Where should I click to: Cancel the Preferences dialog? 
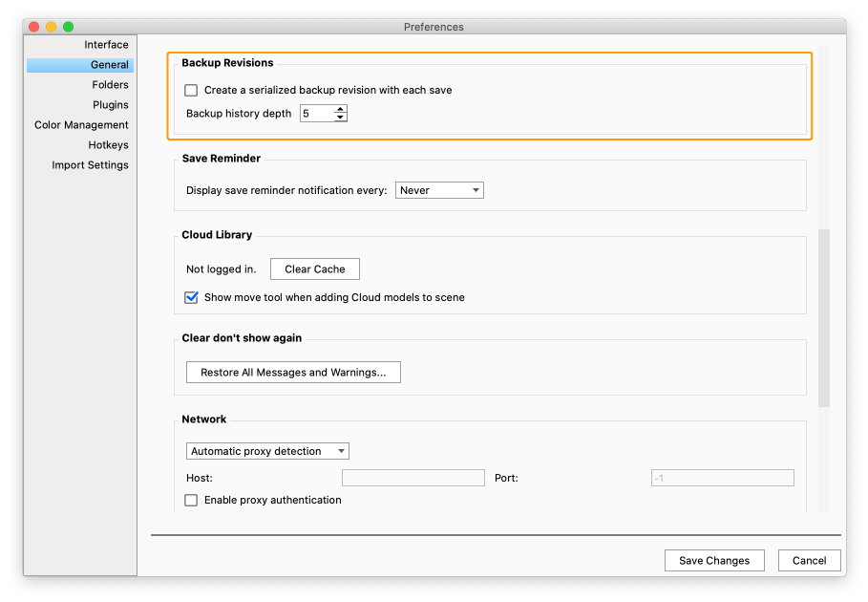coord(809,561)
